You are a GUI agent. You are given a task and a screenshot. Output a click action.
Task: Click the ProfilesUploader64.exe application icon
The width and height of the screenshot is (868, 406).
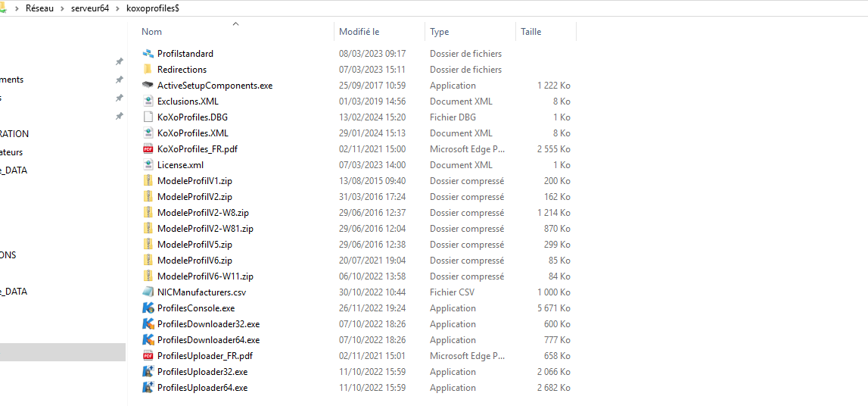pyautogui.click(x=148, y=388)
